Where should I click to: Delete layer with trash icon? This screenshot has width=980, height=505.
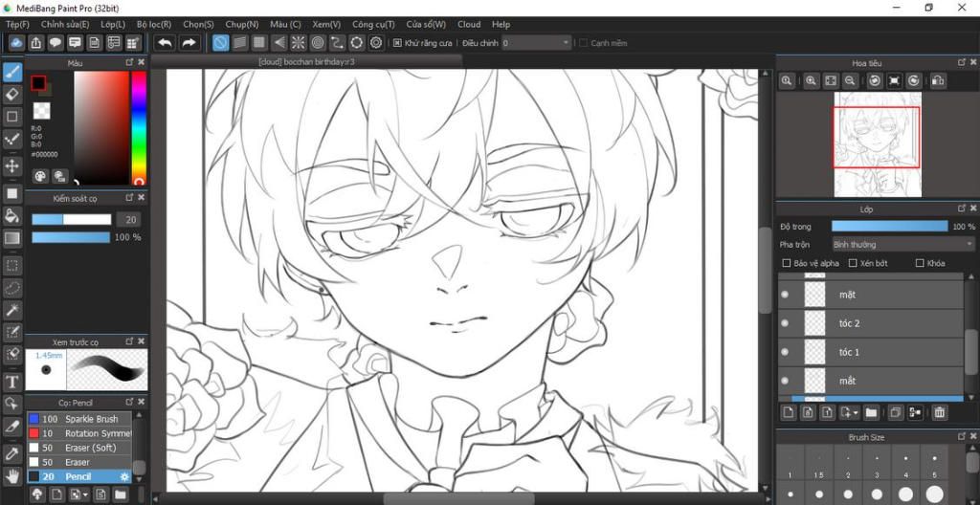point(940,412)
